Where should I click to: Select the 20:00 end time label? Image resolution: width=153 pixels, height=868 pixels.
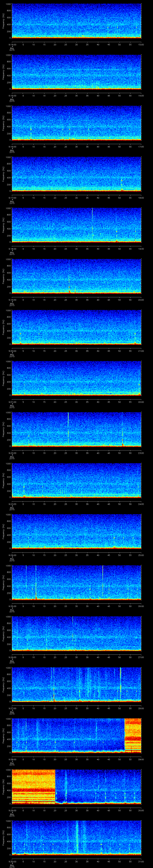pyautogui.click(x=141, y=300)
